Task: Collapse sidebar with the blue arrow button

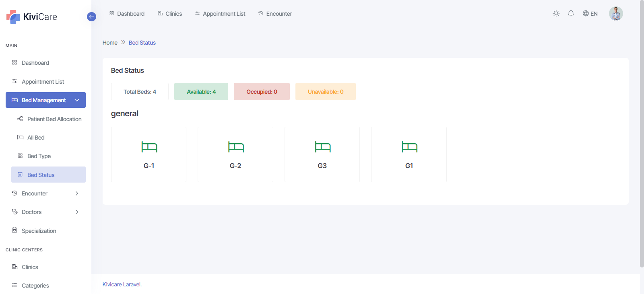Action: (91, 17)
